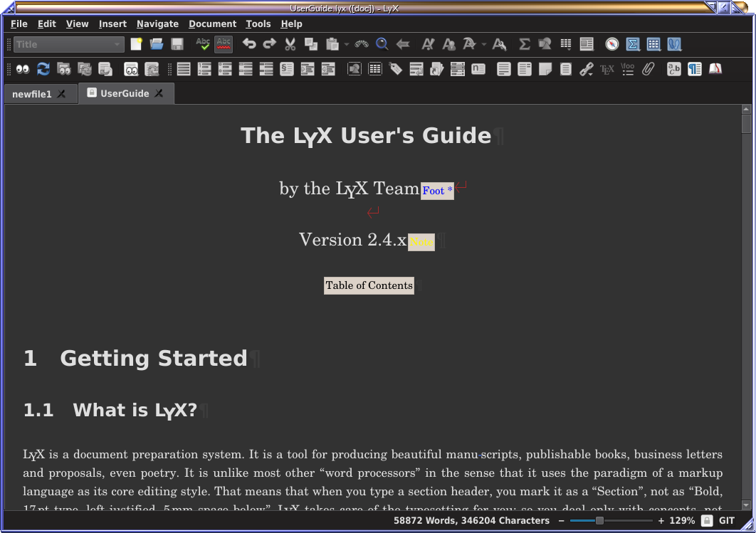The width and height of the screenshot is (756, 533).
Task: Expand the text style dropdown arrow
Action: [483, 44]
